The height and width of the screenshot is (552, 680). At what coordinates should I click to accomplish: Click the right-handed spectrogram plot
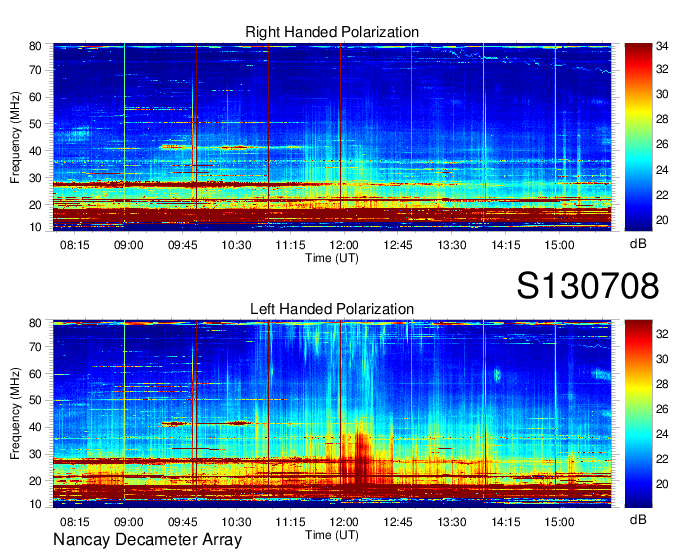pos(332,137)
